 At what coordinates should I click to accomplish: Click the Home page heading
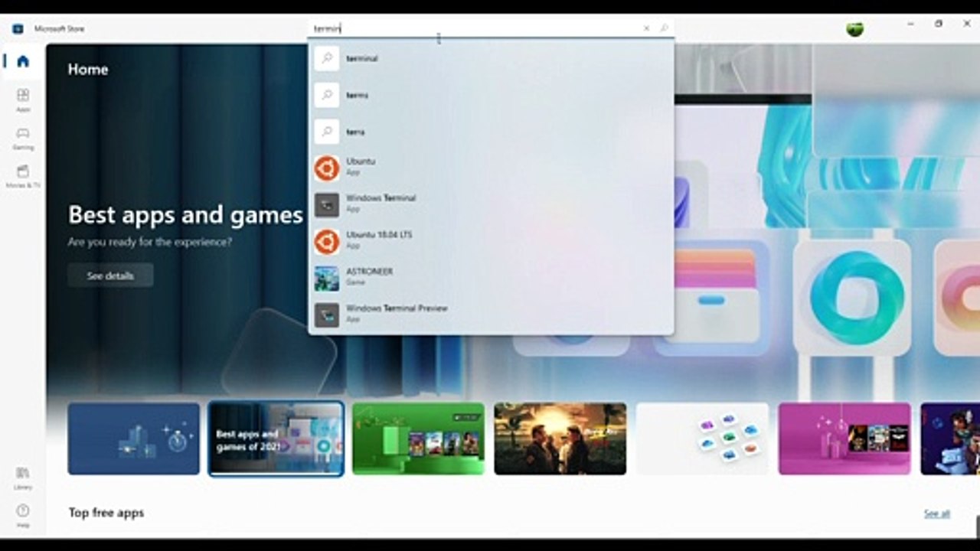pos(88,70)
